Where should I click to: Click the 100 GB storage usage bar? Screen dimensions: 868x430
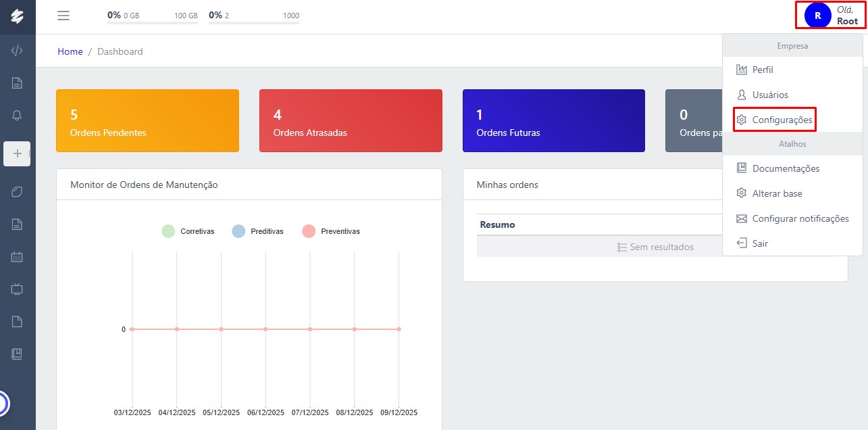pyautogui.click(x=153, y=22)
